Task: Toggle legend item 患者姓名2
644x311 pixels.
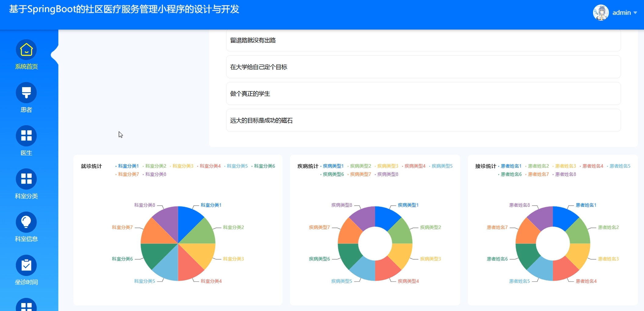Action: [x=537, y=166]
